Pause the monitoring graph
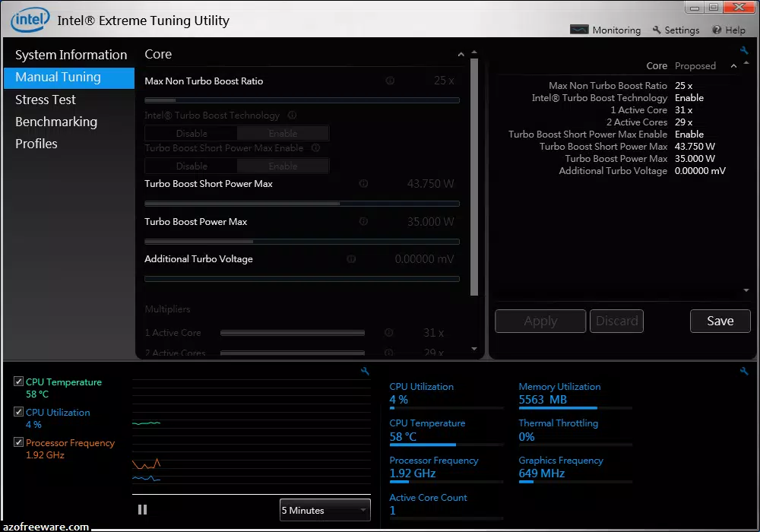 coord(143,510)
